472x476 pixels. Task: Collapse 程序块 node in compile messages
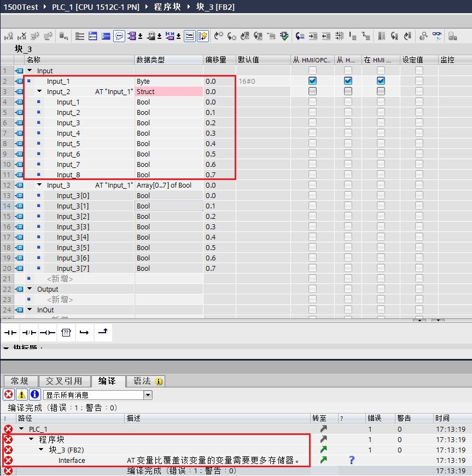(x=31, y=439)
